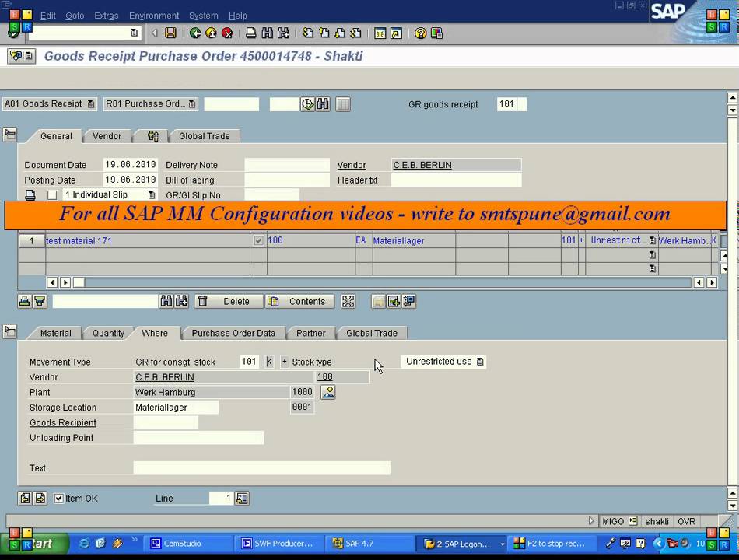Click the green Back arrow icon
Viewport: 739px width, 560px height.
(195, 33)
